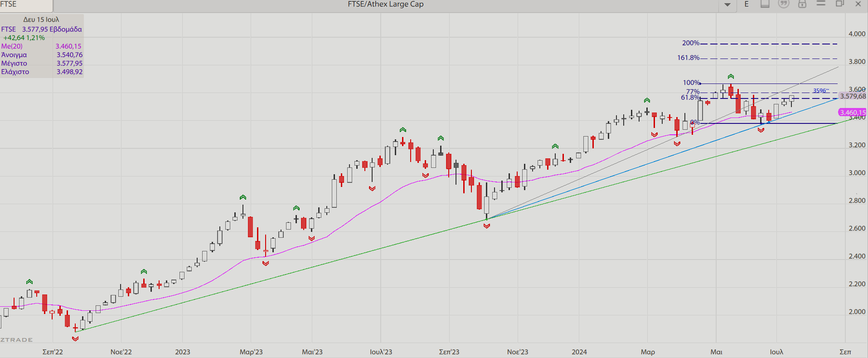This screenshot has width=868, height=358.
Task: Open the quotation marks comment icon
Action: pos(784,4)
